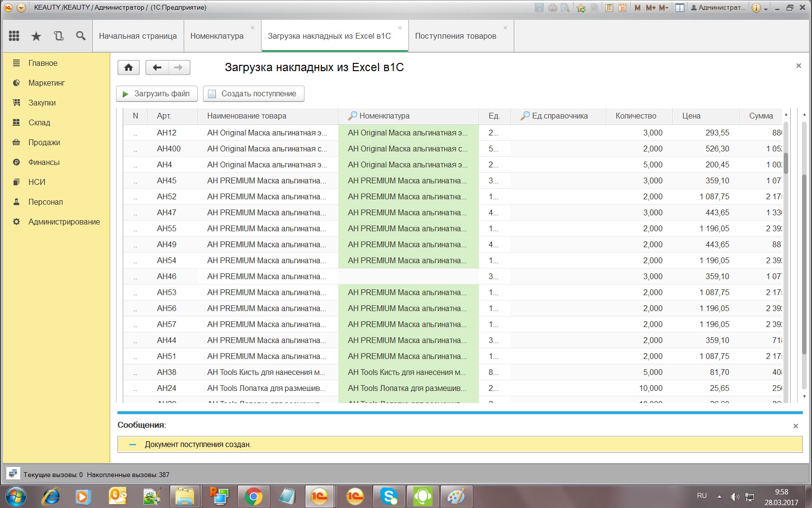This screenshot has width=812, height=508.
Task: Open the Главное section
Action: (x=43, y=63)
